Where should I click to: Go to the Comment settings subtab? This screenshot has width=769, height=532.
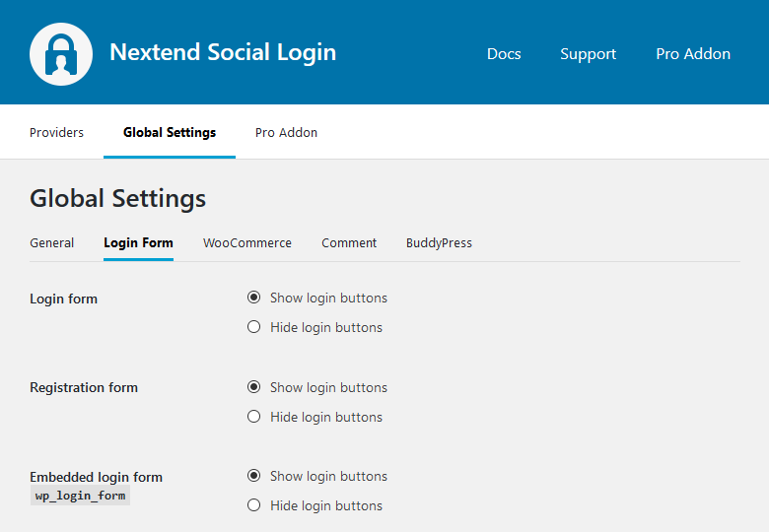349,242
